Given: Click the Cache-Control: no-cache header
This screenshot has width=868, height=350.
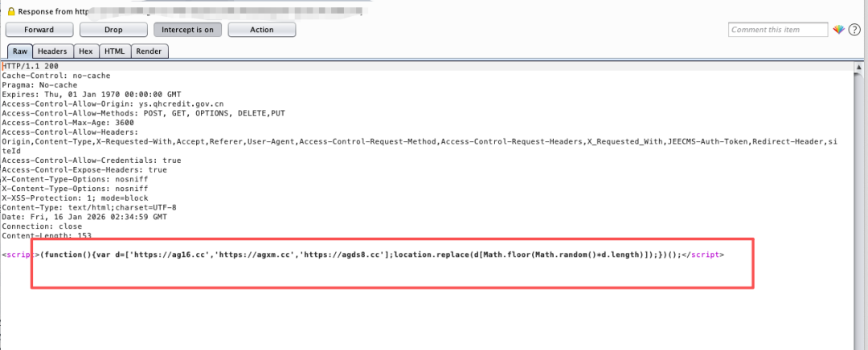Looking at the screenshot, I should point(56,75).
